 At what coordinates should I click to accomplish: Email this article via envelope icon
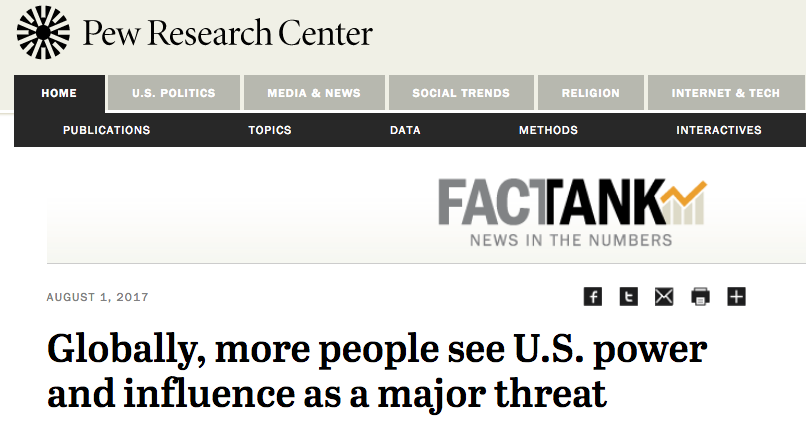664,296
